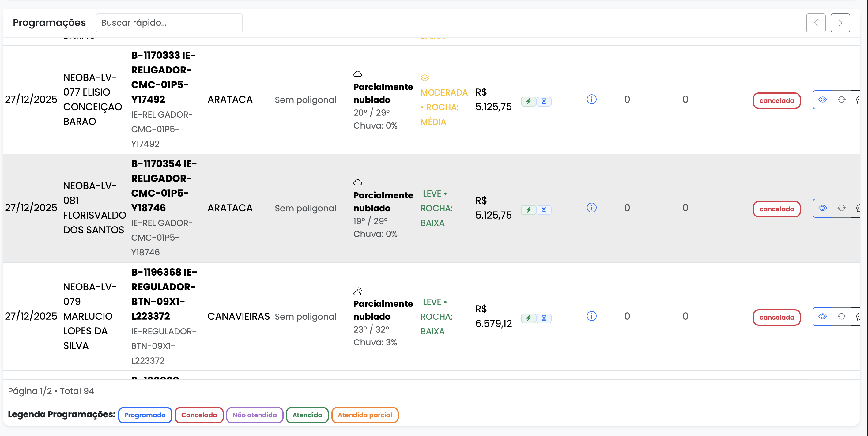Image resolution: width=868 pixels, height=436 pixels.
Task: Click cancelada status badge for B-1170333
Action: (776, 101)
